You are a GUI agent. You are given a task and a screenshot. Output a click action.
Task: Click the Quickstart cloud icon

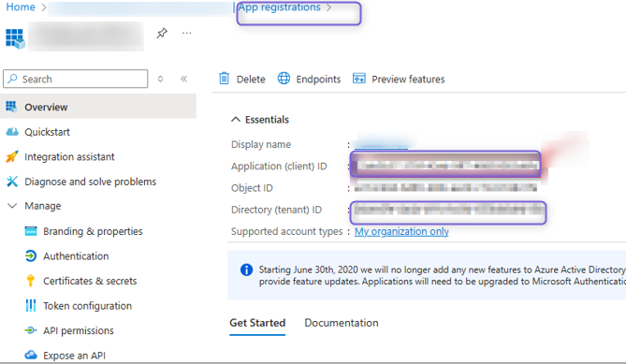coord(12,132)
